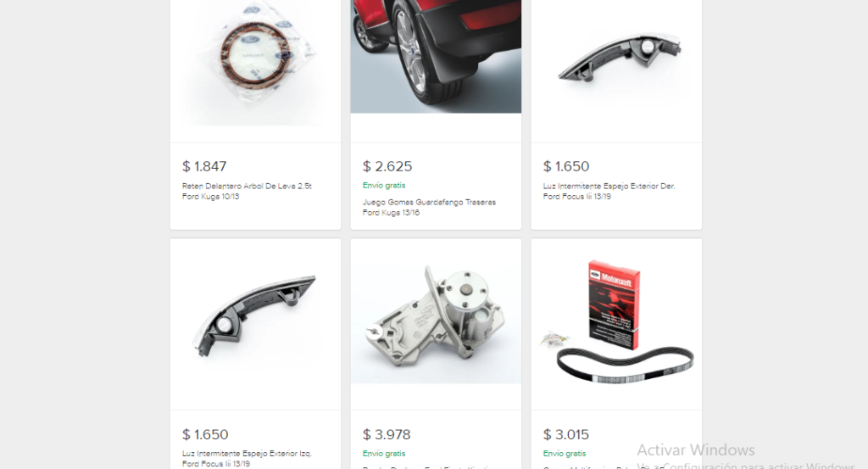Open the Motorcraft belt product image

(x=616, y=321)
